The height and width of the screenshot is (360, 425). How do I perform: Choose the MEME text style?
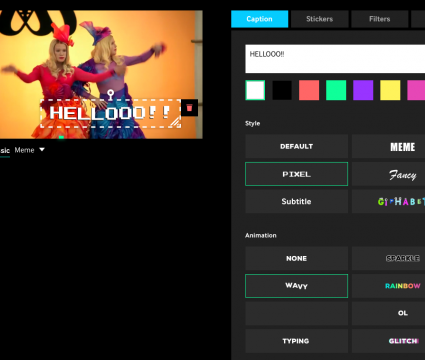388,146
